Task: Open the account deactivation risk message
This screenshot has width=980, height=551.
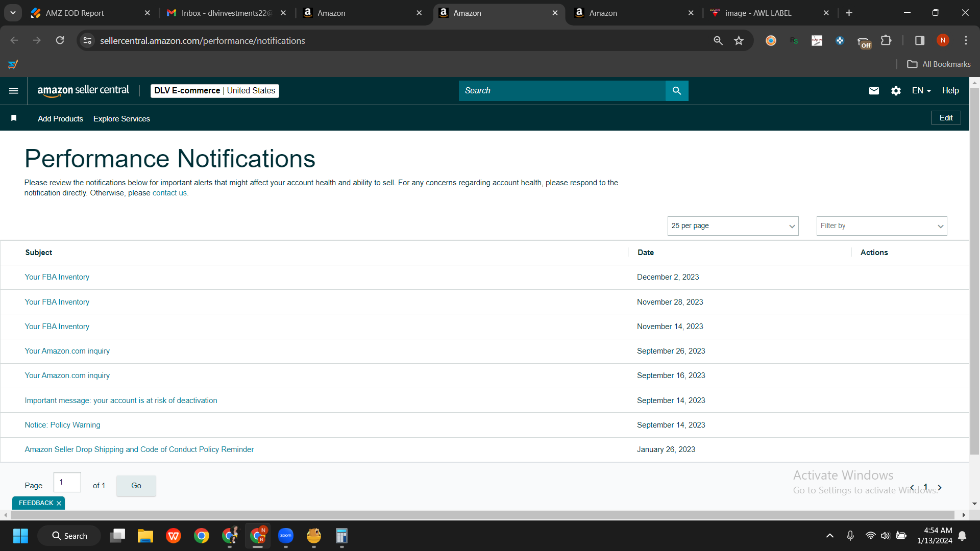Action: point(121,400)
